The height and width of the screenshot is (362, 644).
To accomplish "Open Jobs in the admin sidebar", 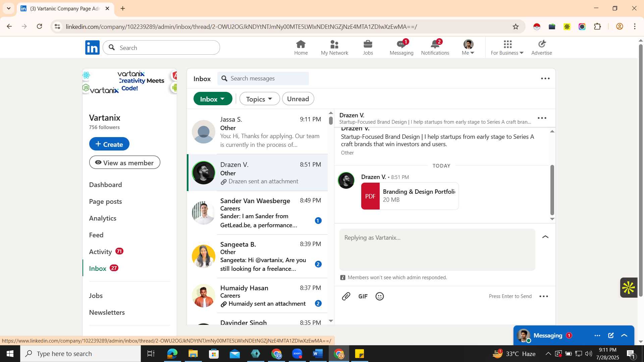I will [96, 296].
